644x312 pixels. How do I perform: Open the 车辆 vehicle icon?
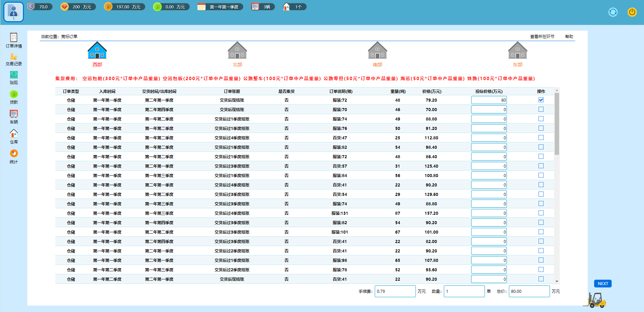[13, 114]
